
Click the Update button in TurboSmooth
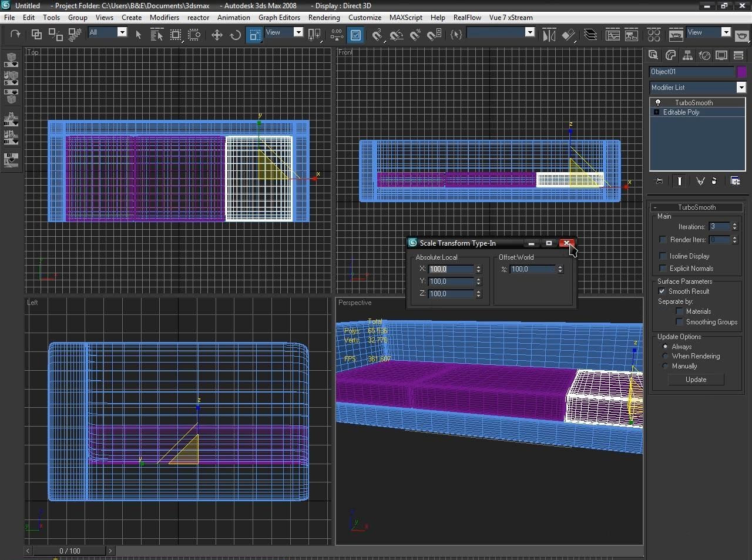click(x=696, y=380)
